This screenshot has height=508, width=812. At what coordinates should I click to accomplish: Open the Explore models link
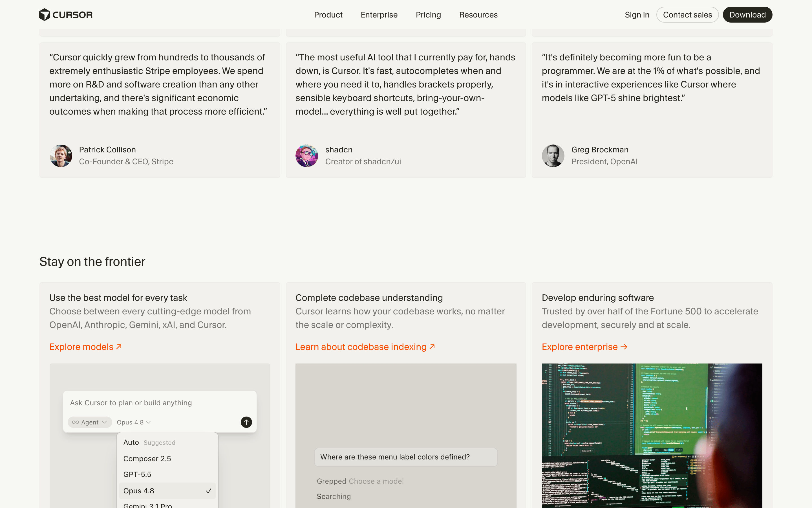85,347
